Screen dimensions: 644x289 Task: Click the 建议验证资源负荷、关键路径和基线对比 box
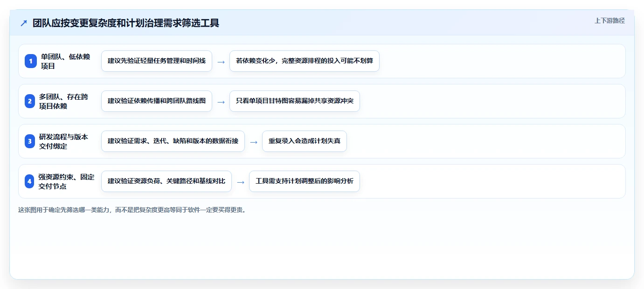click(x=166, y=181)
